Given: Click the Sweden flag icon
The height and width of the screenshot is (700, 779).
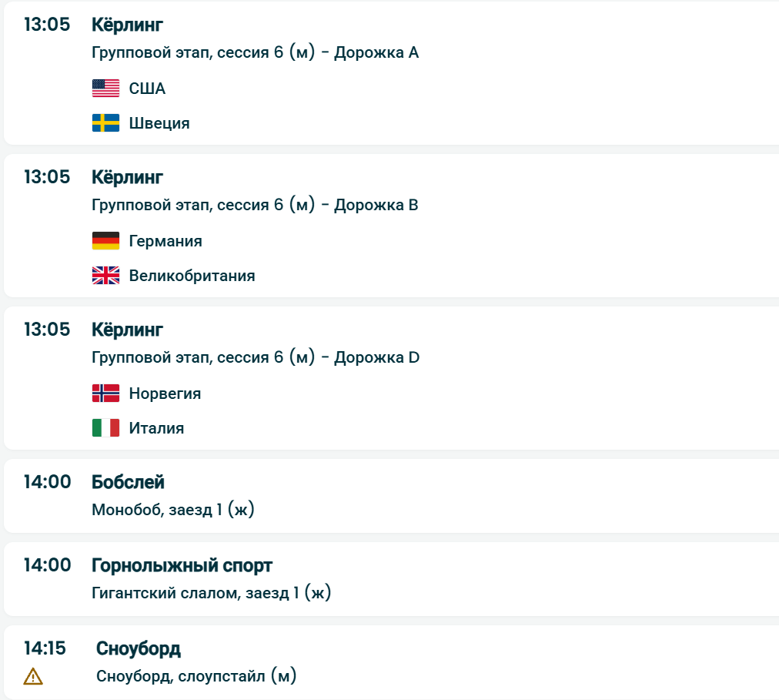Looking at the screenshot, I should click(105, 123).
